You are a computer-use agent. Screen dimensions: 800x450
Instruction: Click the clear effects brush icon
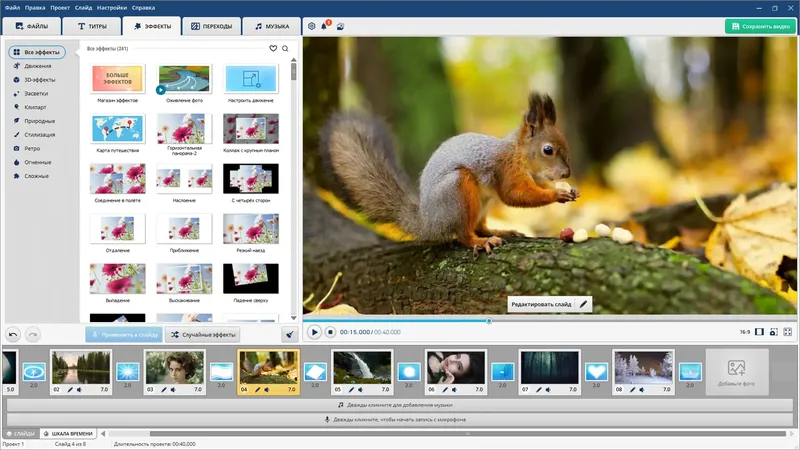point(289,335)
